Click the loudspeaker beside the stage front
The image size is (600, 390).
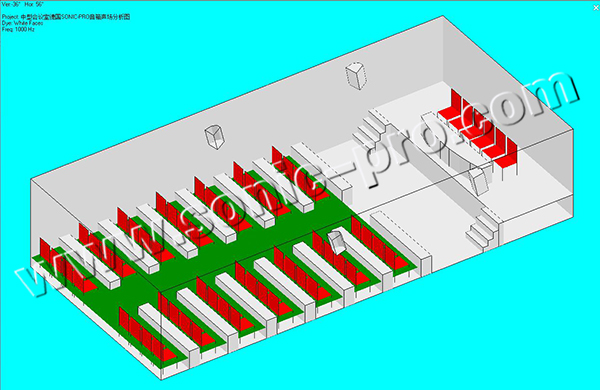479,181
